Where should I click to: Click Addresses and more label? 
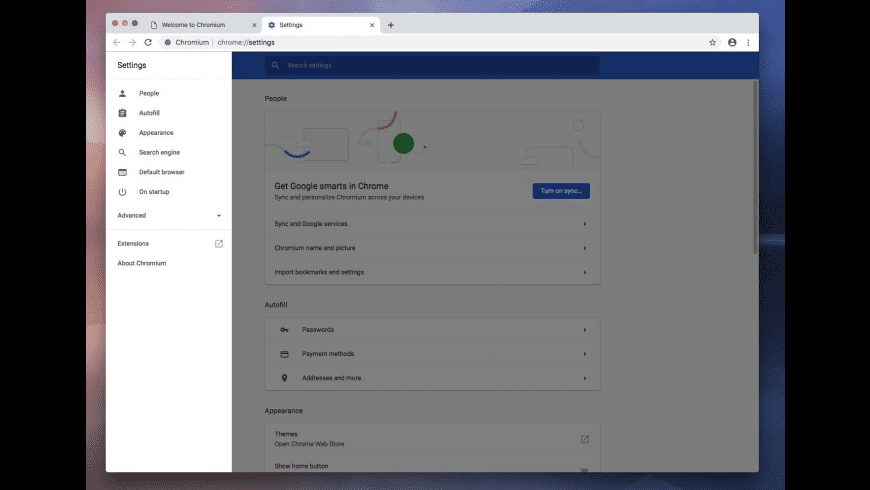[x=331, y=378]
